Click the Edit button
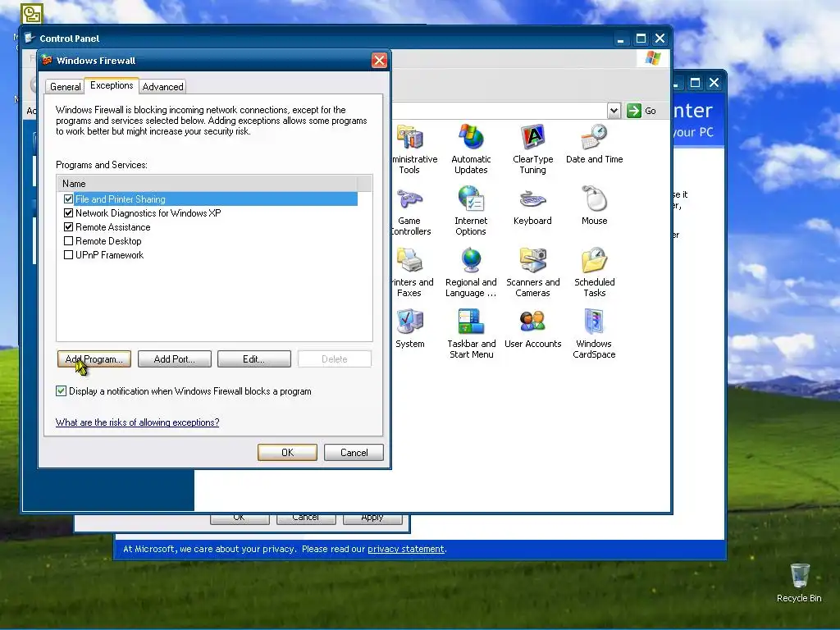Image resolution: width=840 pixels, height=630 pixels. [254, 359]
